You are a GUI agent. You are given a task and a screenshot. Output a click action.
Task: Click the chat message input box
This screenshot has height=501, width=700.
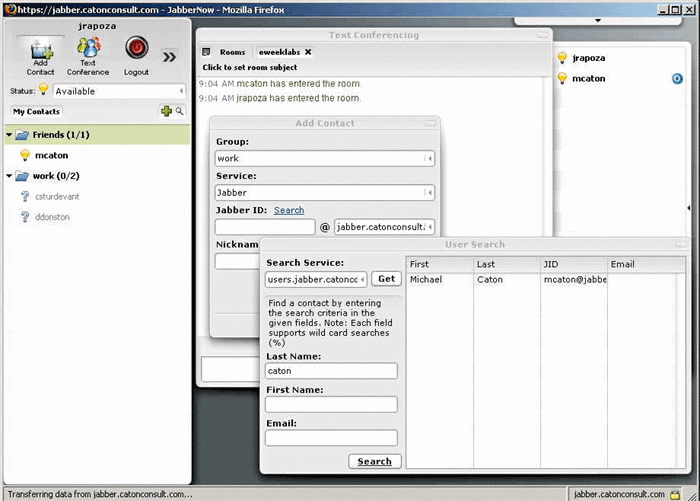[x=230, y=369]
